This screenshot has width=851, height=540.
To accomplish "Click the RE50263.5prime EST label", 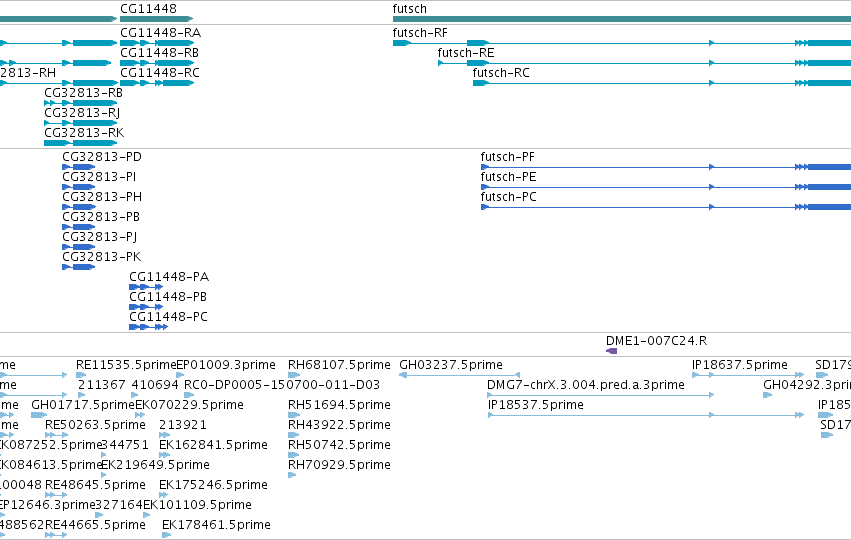I will tap(96, 425).
